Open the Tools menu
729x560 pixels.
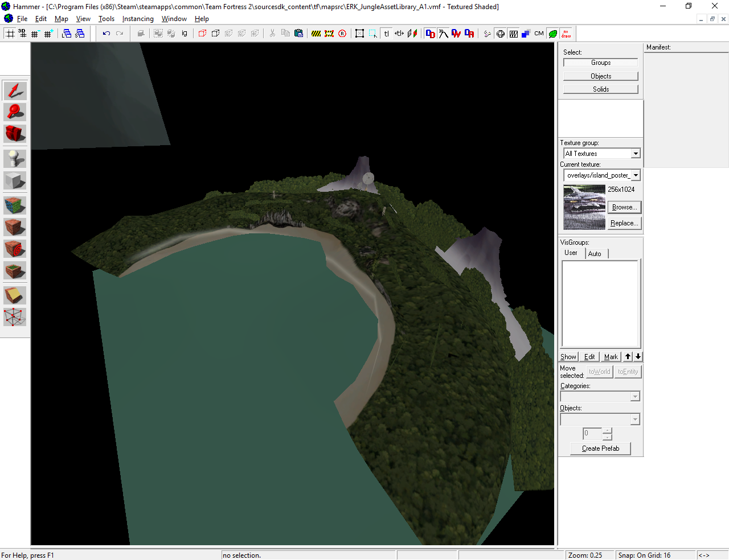(x=107, y=19)
